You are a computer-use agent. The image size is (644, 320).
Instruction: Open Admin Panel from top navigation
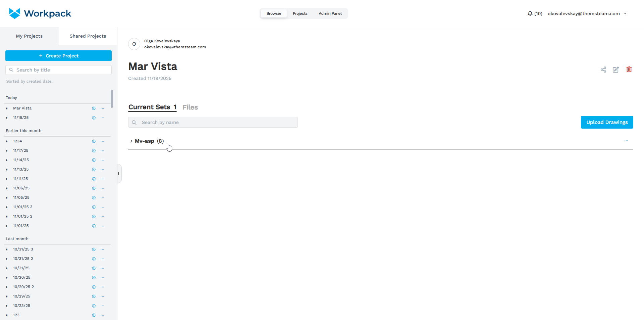pos(330,13)
